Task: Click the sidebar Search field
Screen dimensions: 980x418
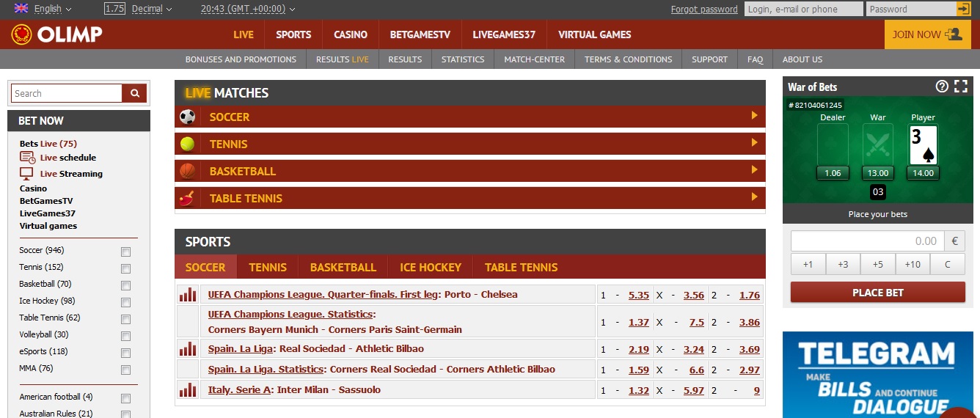Action: [67, 93]
